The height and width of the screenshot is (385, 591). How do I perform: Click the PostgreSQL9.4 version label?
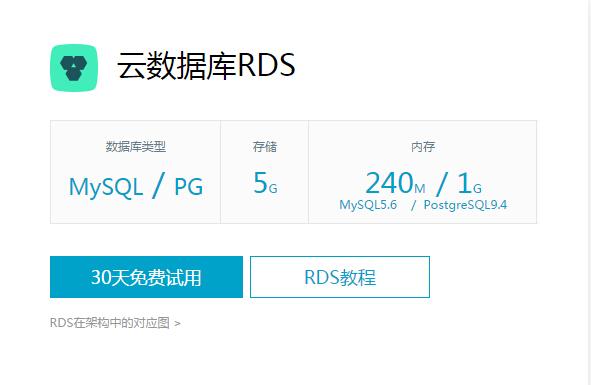(x=465, y=205)
